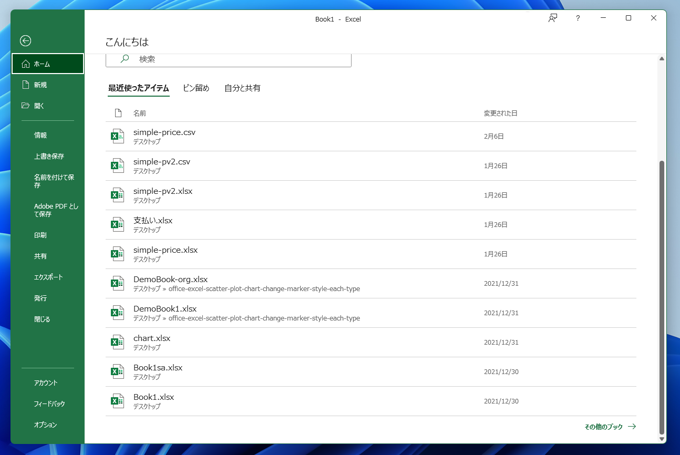Click the 2月6日 modified date
The height and width of the screenshot is (455, 680).
pyautogui.click(x=494, y=136)
